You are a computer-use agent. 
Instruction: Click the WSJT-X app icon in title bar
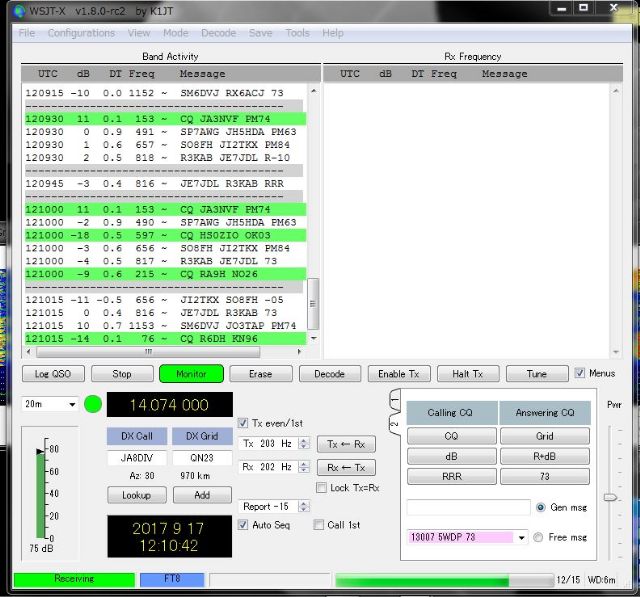pyautogui.click(x=18, y=11)
